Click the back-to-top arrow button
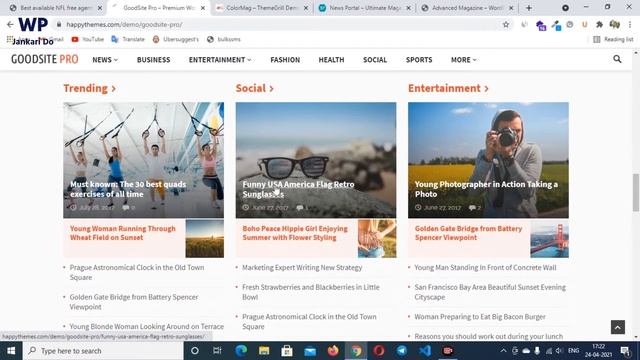640x360 pixels. tap(618, 327)
